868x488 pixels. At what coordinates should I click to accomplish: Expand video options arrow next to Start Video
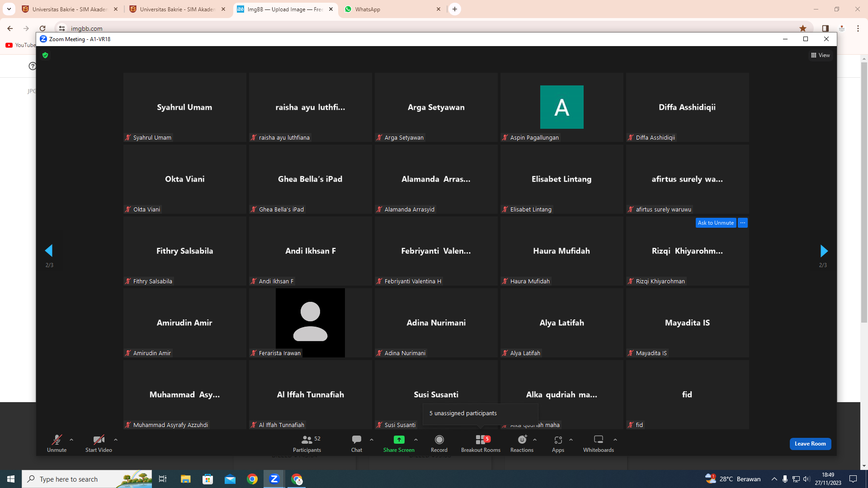pos(116,440)
